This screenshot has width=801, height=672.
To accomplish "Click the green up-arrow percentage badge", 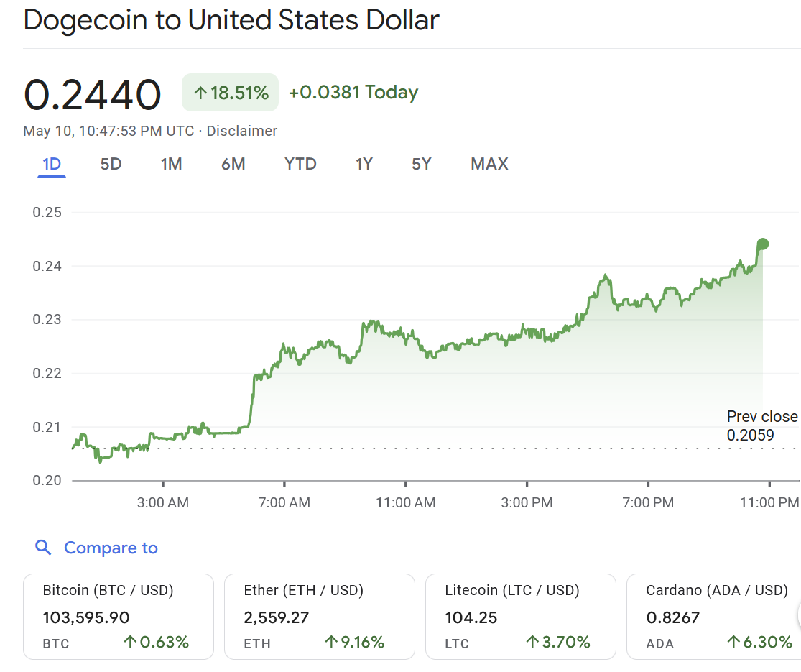I will pos(230,93).
